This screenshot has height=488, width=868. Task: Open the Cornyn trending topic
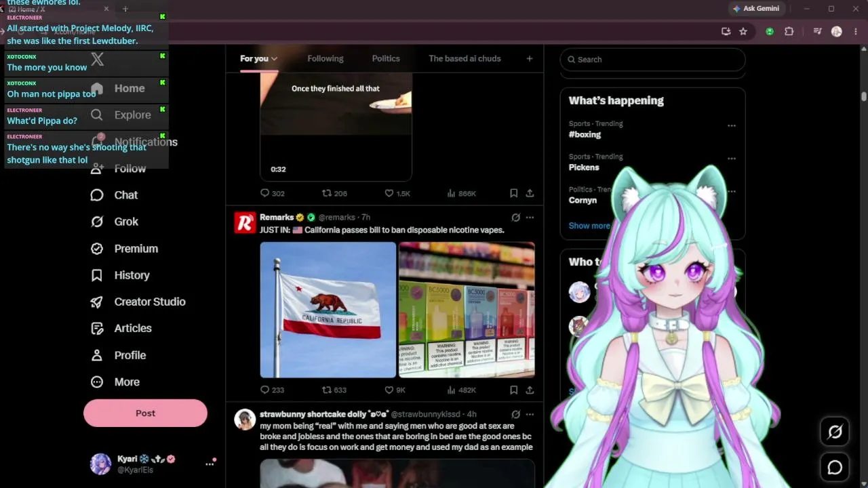click(583, 201)
